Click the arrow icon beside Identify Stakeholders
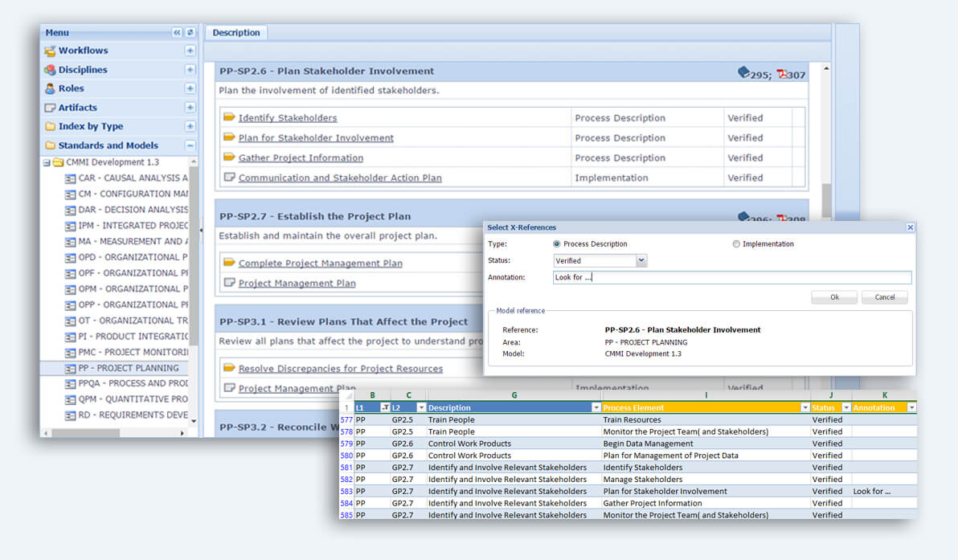This screenshot has width=958, height=560. point(229,117)
